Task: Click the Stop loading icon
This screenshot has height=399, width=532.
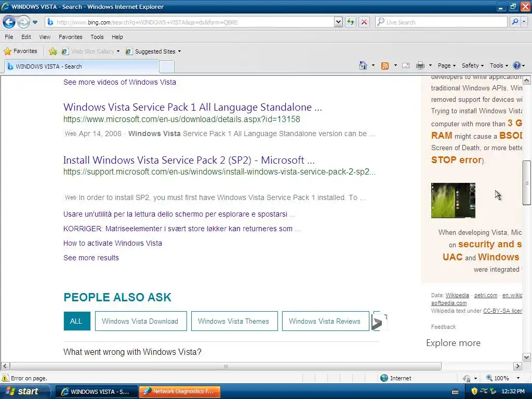Action: click(x=364, y=22)
